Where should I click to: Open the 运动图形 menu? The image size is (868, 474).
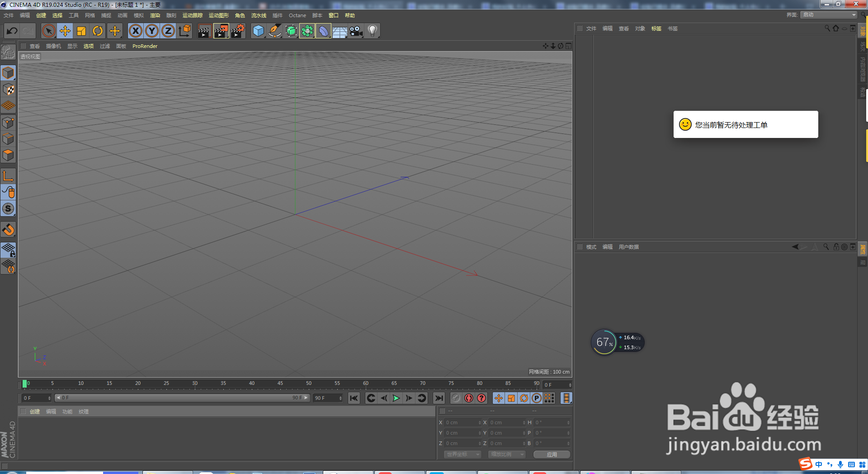219,15
